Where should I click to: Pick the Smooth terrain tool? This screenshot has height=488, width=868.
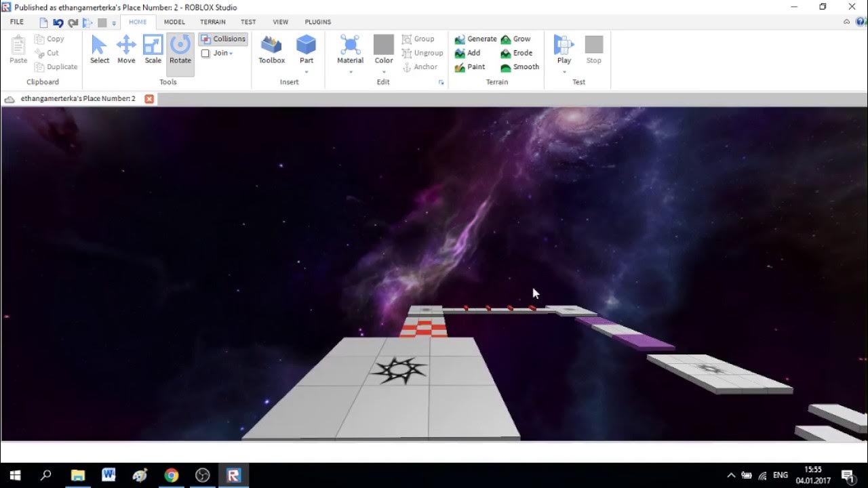519,67
